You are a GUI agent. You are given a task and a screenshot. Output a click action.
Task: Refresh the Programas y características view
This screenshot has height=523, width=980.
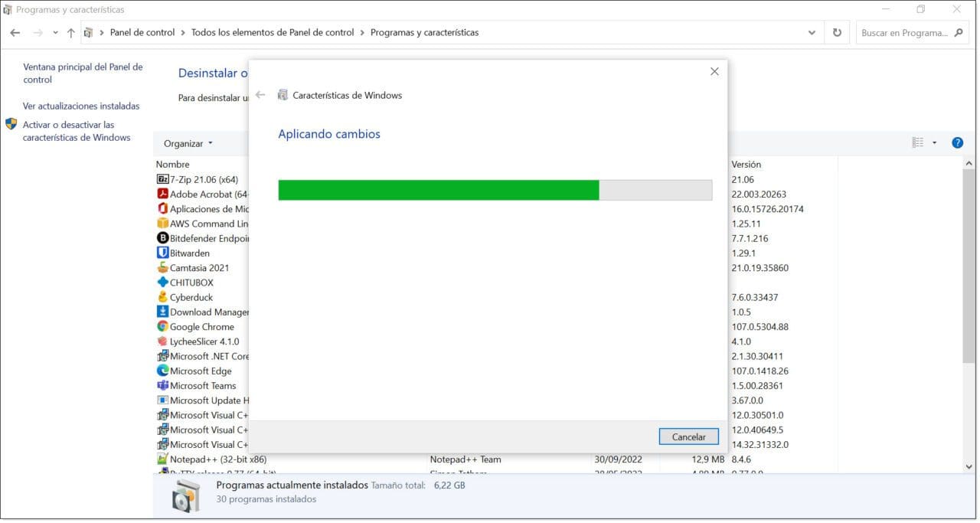coord(837,33)
